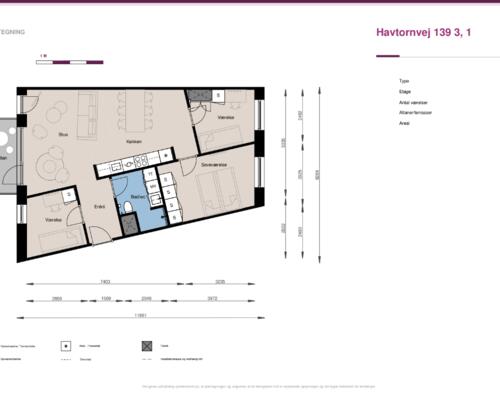The width and height of the screenshot is (500, 400).
Task: Select the double bed in Soveværelse
Action: click(x=218, y=190)
